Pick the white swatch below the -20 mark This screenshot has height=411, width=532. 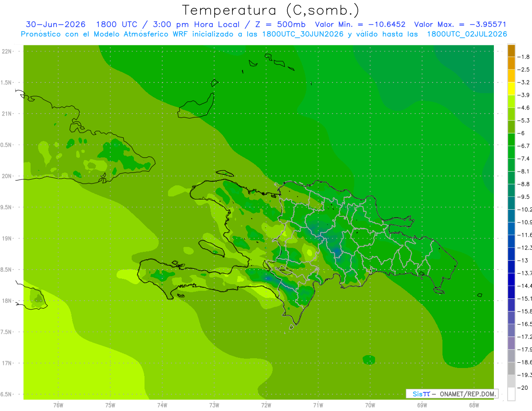511,394
